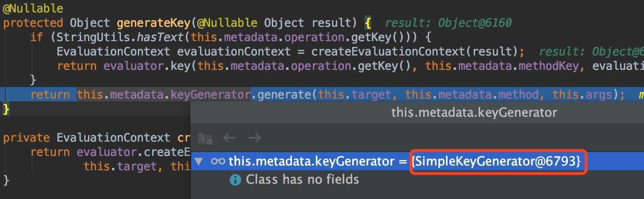This screenshot has width=644, height=199.
Task: Click the private keyword on EvaluationContext line
Action: 26,138
